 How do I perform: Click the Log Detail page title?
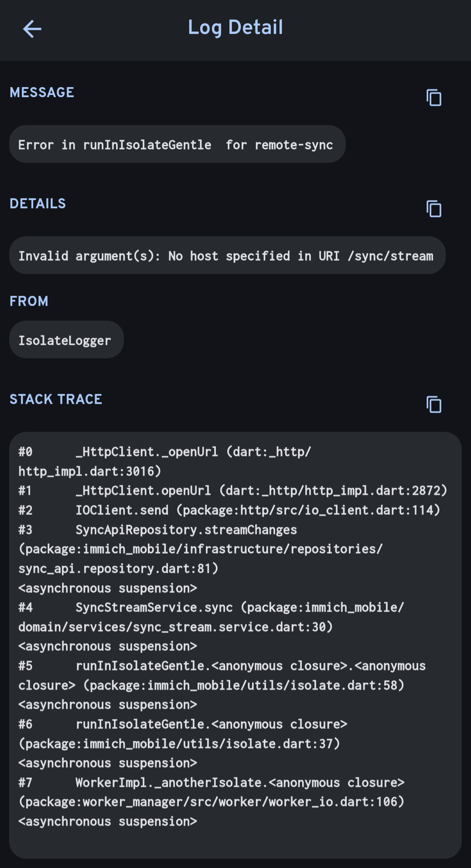click(x=235, y=27)
